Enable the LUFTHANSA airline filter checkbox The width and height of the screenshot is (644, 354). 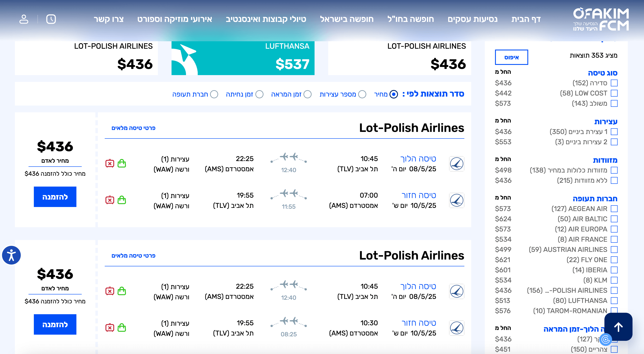click(x=614, y=301)
